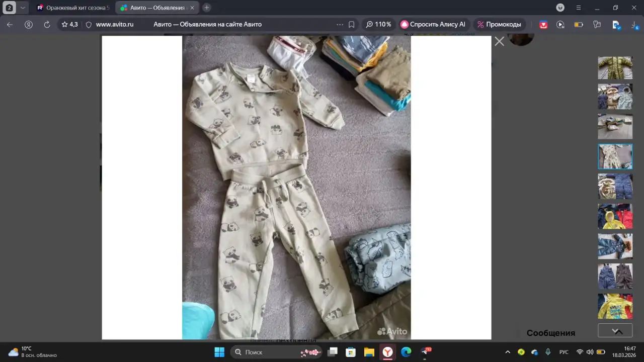Open the new tab plus button
The width and height of the screenshot is (644, 362).
[206, 8]
